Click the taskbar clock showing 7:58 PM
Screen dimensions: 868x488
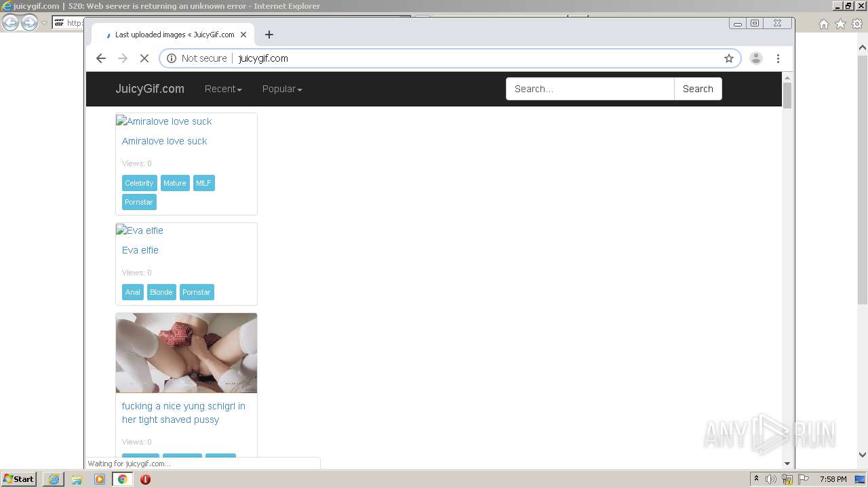833,479
